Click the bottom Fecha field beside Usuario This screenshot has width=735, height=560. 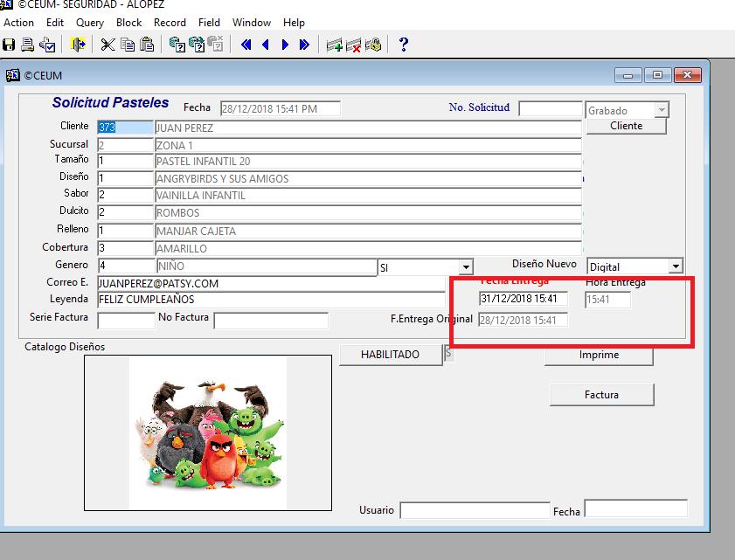[x=636, y=508]
